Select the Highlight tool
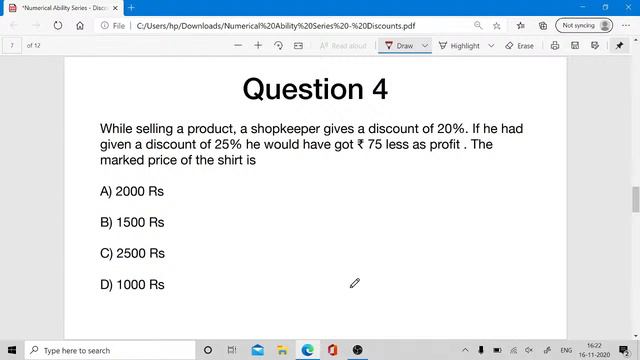 (x=459, y=46)
